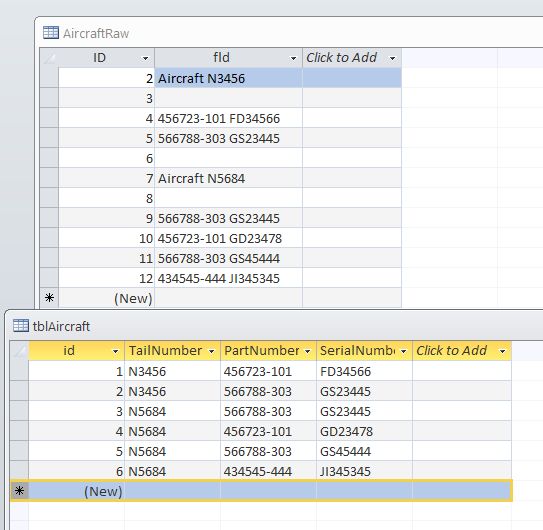Open the fld column filter dropdown
543x530 pixels.
[293, 59]
